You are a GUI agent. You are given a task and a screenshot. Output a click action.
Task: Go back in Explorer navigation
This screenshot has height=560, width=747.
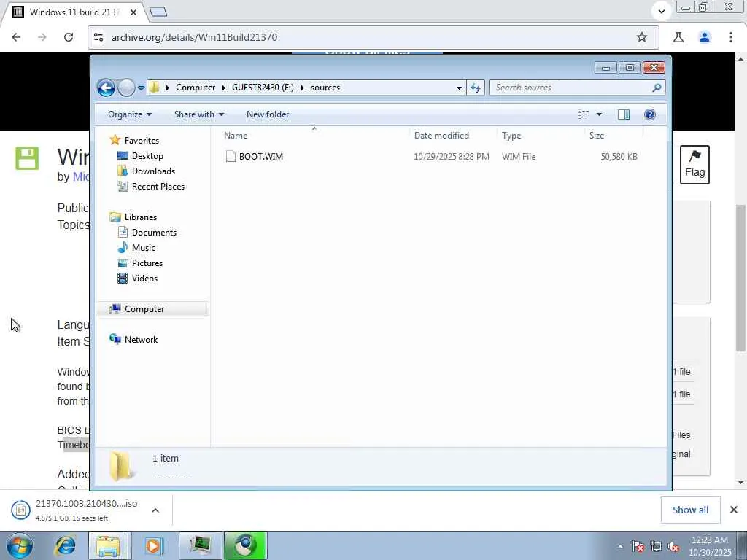coord(106,87)
